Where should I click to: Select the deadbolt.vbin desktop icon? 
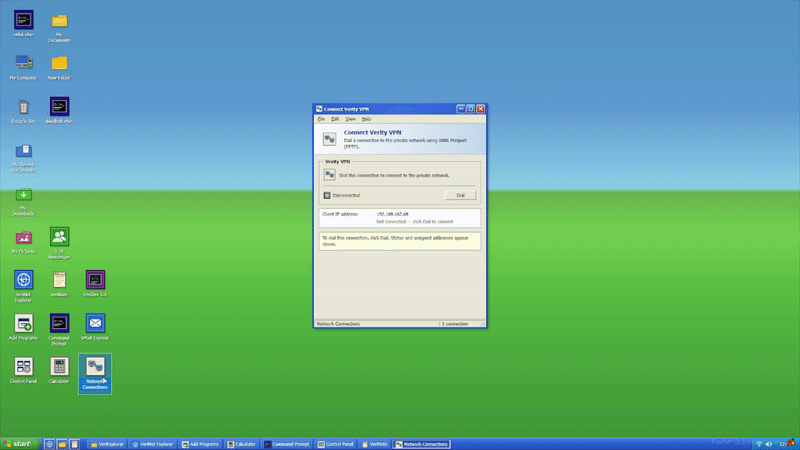tap(59, 111)
